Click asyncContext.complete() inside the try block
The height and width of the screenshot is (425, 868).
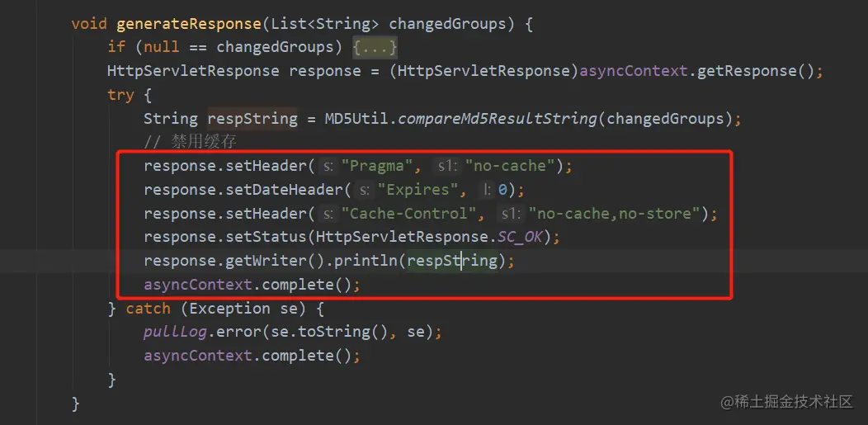click(x=252, y=285)
